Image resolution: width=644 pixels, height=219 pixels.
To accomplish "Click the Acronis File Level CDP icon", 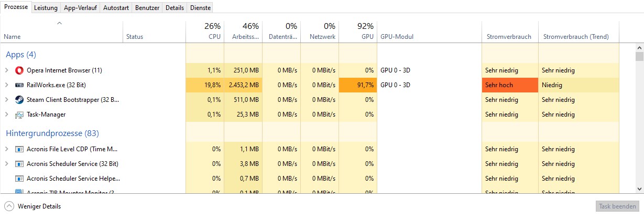I will tap(19, 149).
